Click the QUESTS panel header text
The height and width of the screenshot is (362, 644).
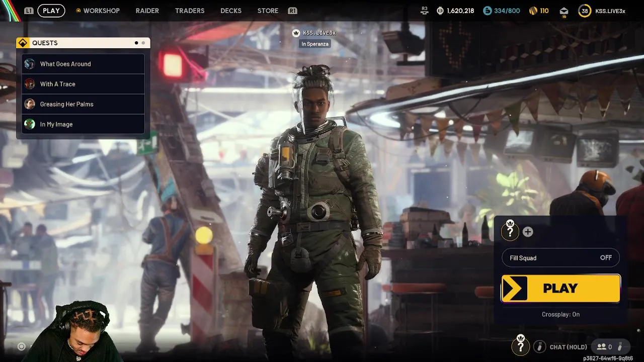[x=45, y=43]
